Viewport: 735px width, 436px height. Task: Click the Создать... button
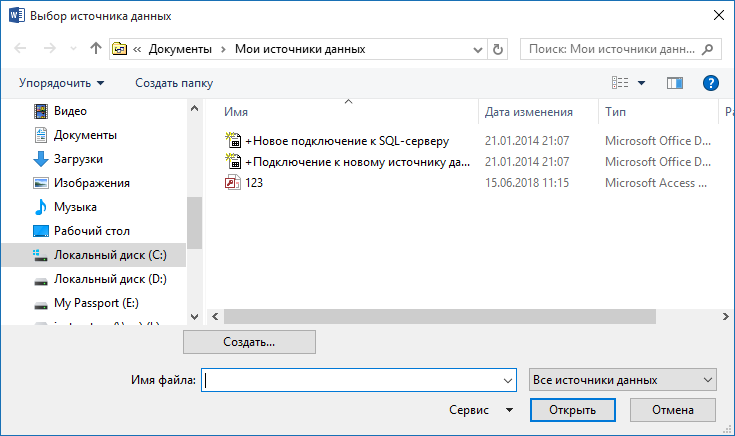(249, 342)
